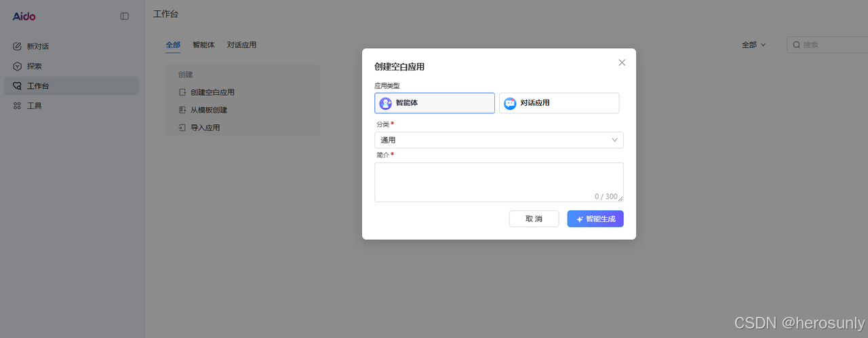Click the 智能生成 button

(x=595, y=219)
